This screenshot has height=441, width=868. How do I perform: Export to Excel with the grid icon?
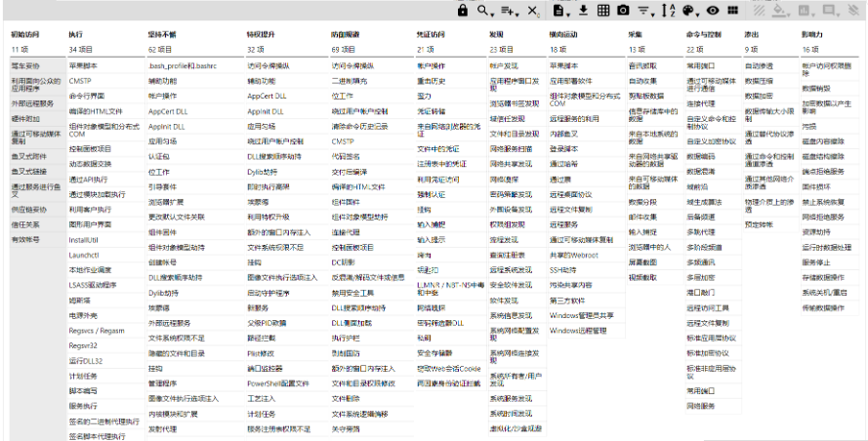pyautogui.click(x=602, y=10)
